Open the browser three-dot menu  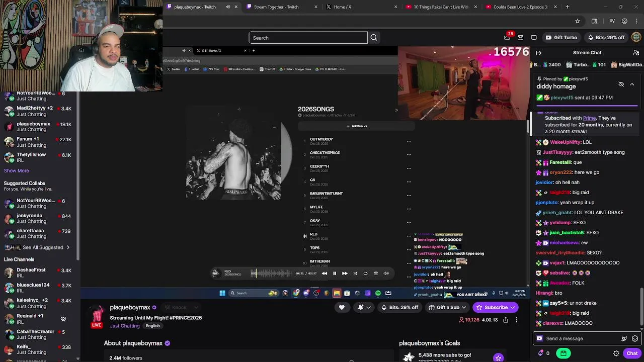coord(636,21)
